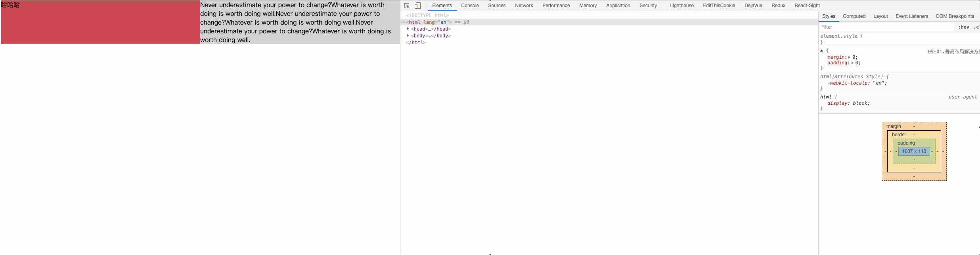Switch to the Computed styles tab
This screenshot has height=255, width=980.
point(854,16)
